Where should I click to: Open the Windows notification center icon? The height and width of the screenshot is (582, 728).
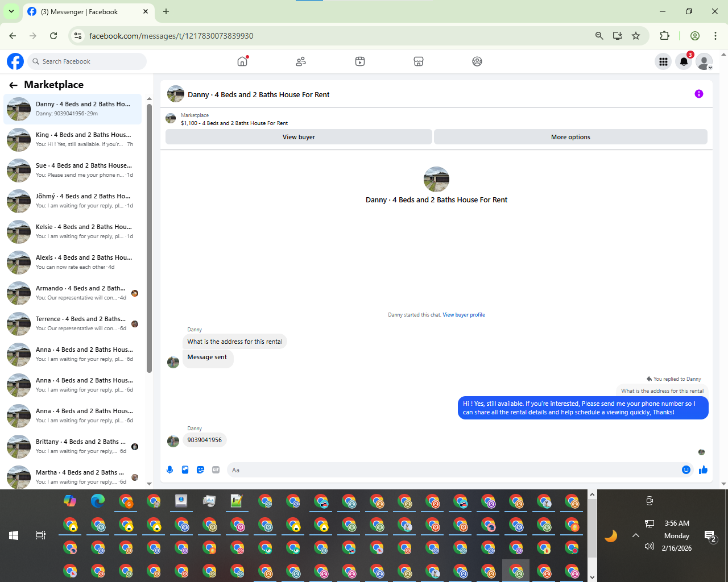710,536
